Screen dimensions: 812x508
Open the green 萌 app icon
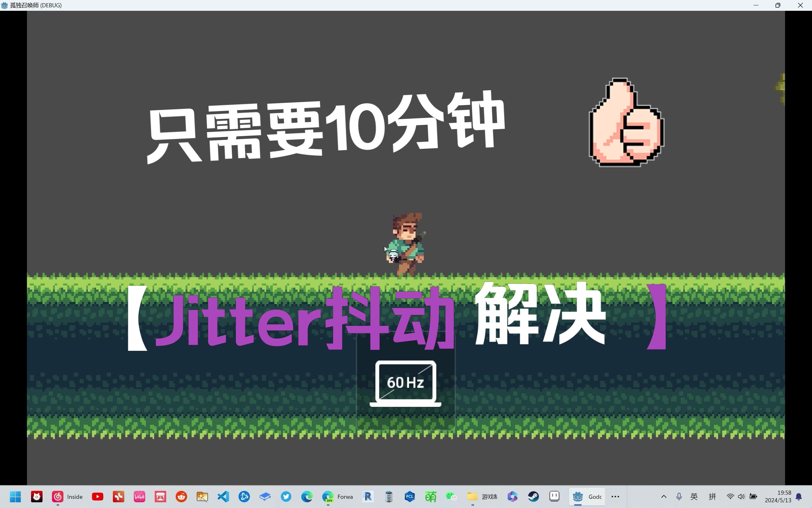coord(431,496)
